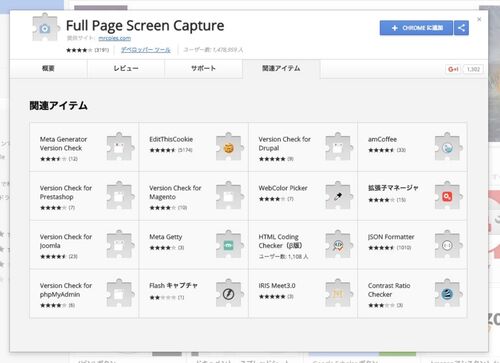Switch to the 概要 tab

pos(48,69)
